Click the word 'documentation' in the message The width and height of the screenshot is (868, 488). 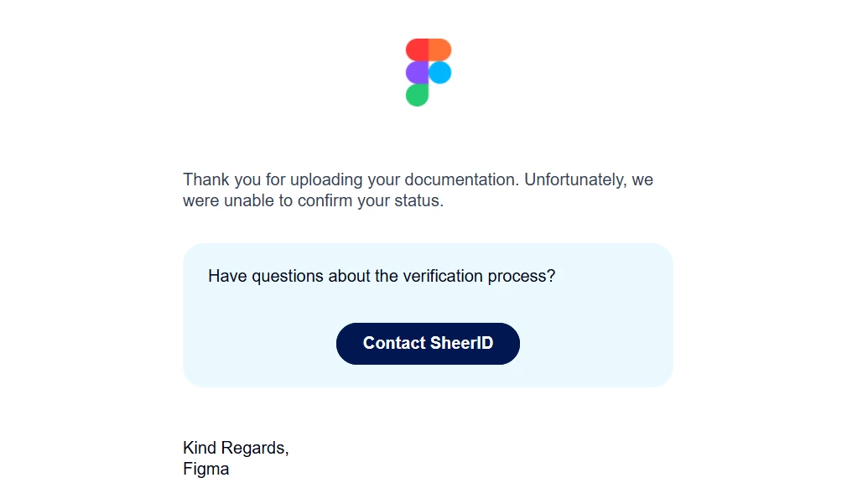click(462, 179)
